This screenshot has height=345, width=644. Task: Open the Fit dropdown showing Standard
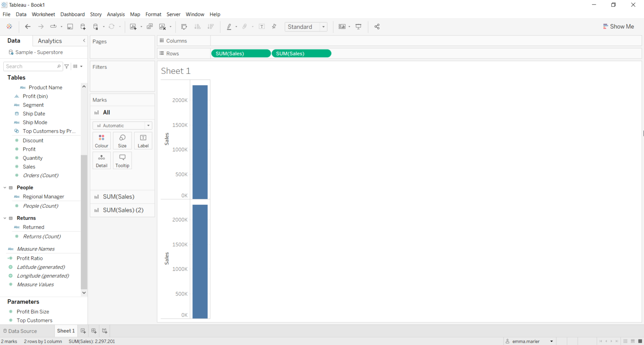(306, 26)
